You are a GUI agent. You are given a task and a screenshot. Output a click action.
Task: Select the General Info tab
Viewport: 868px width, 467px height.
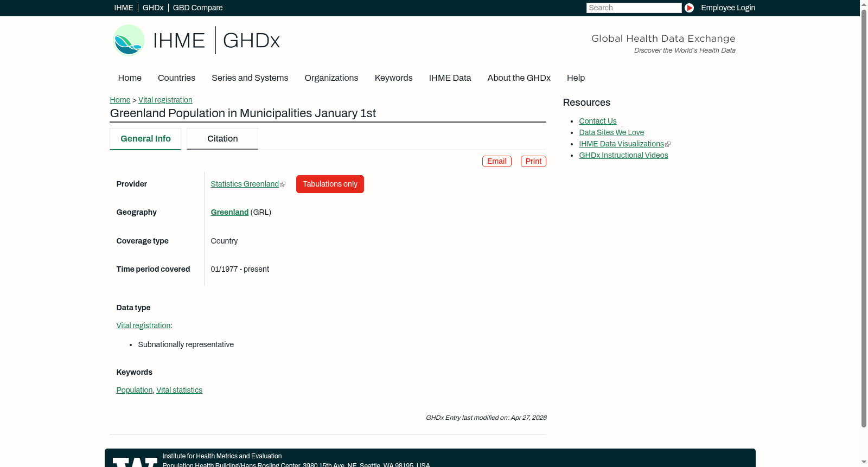145,139
